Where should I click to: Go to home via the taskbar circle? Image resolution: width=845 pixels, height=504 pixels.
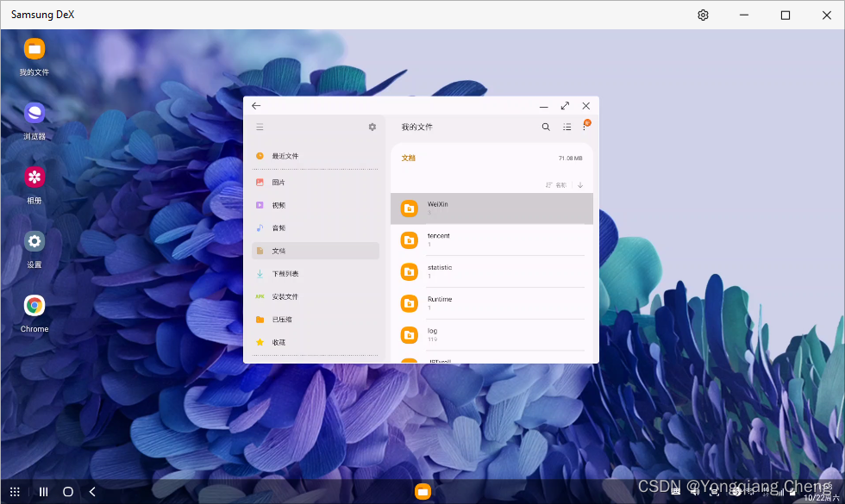coord(68,492)
